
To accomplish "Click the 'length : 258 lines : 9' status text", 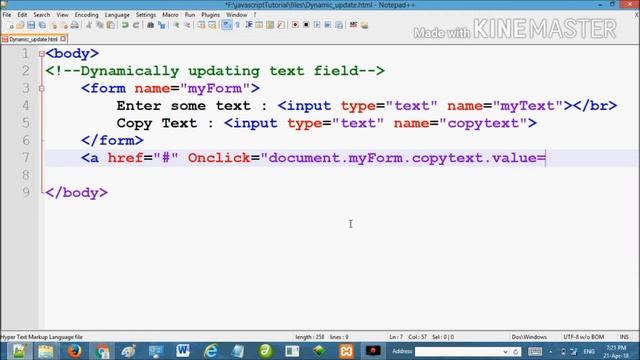I will coord(322,337).
